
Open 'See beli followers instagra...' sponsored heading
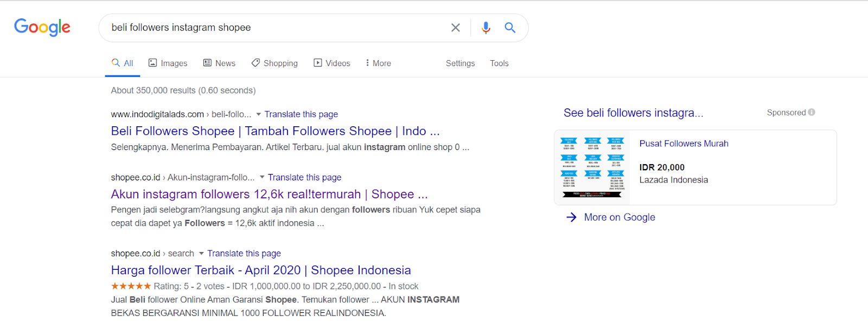(x=633, y=113)
